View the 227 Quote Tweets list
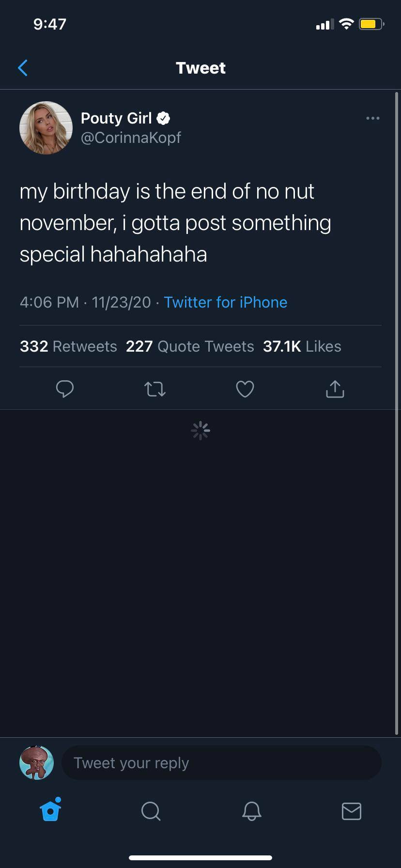Image resolution: width=401 pixels, height=868 pixels. (x=190, y=346)
